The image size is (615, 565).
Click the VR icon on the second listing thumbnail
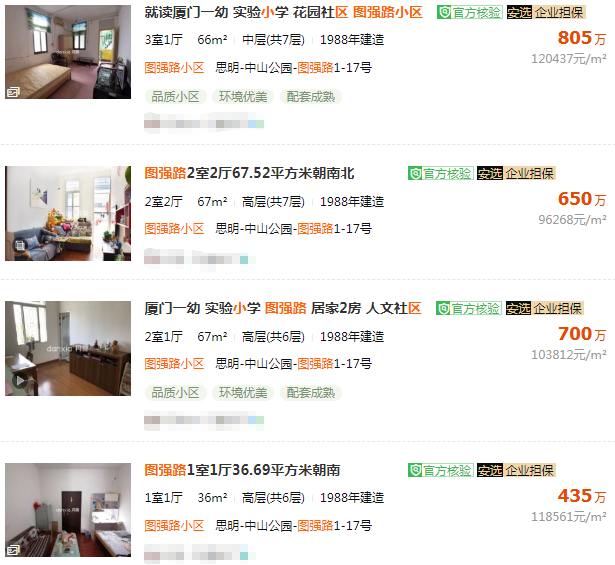tap(20, 245)
